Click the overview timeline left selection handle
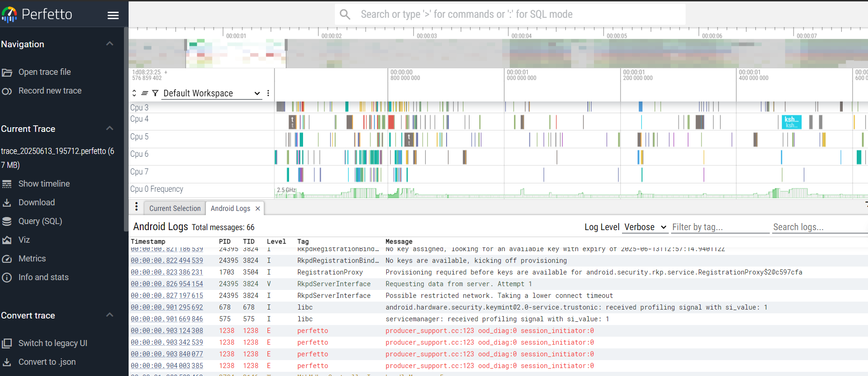 tap(186, 45)
